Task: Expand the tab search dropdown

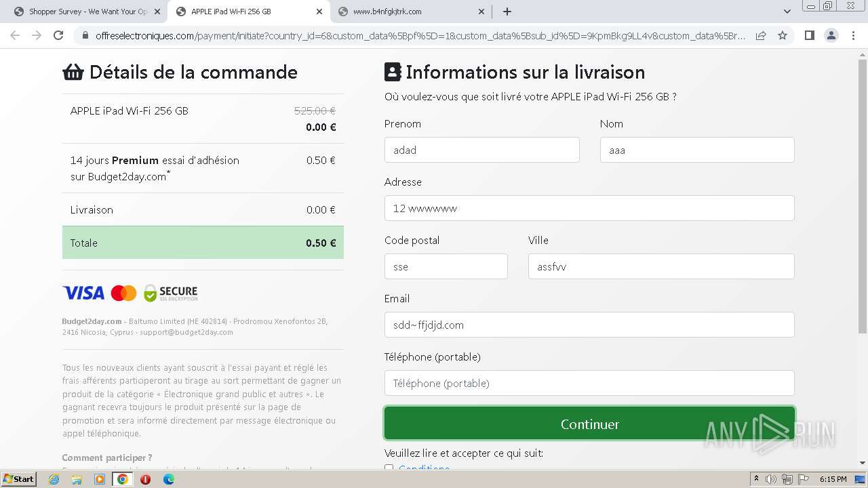Action: pos(787,12)
